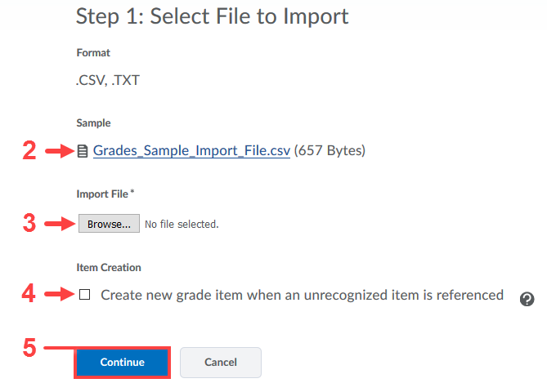Click the red arrow pointing to Browse

[59, 223]
